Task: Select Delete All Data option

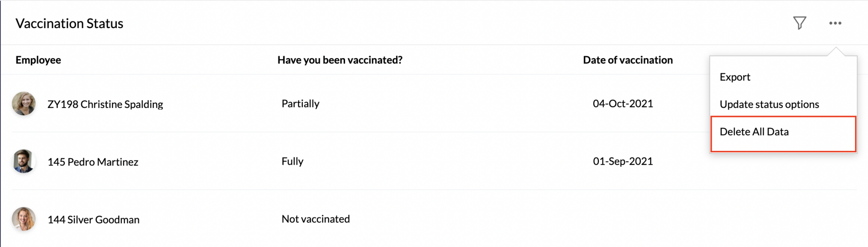Action: 783,134
